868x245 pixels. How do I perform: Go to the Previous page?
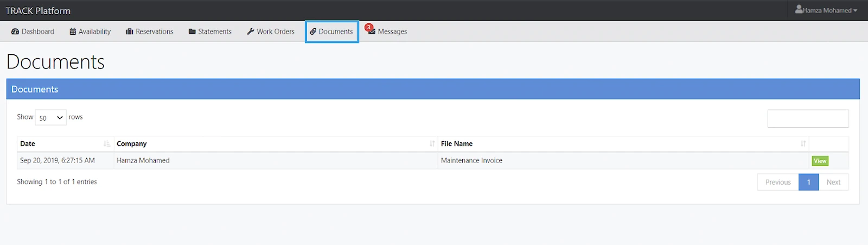[778, 183]
